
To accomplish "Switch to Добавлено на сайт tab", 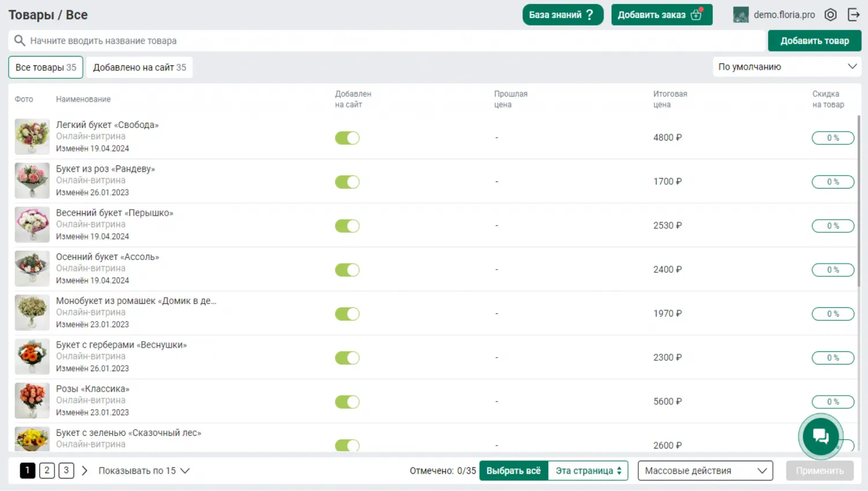I will (139, 67).
